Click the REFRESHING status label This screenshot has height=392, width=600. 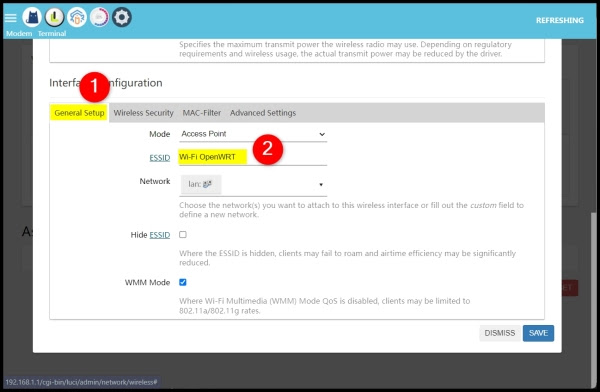pyautogui.click(x=559, y=20)
